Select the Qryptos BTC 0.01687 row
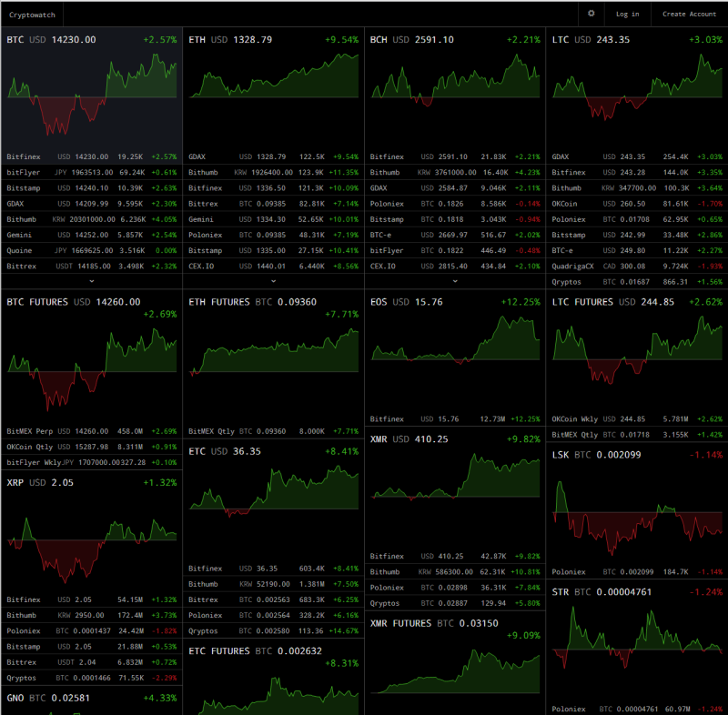728x715 pixels. point(637,282)
